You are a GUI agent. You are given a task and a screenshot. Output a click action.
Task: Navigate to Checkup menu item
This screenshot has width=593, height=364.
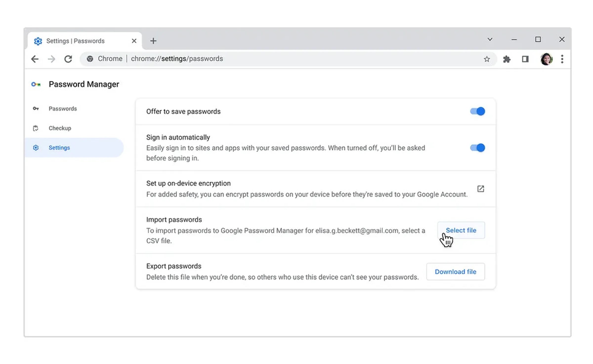click(x=60, y=128)
